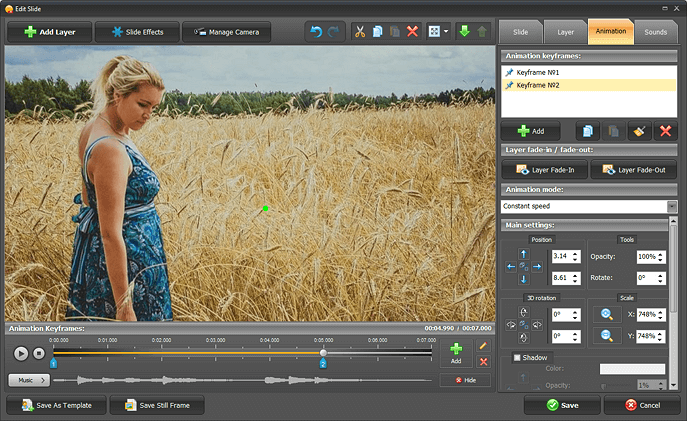Screen dimensions: 687x421
Task: Click the Scale X 748% stepper
Action: pos(660,315)
